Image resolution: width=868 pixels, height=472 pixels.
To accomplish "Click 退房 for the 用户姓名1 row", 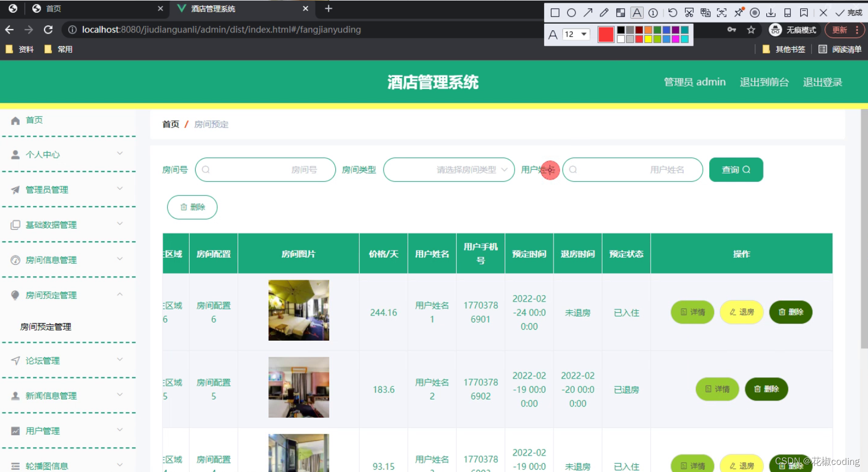I will [x=742, y=312].
